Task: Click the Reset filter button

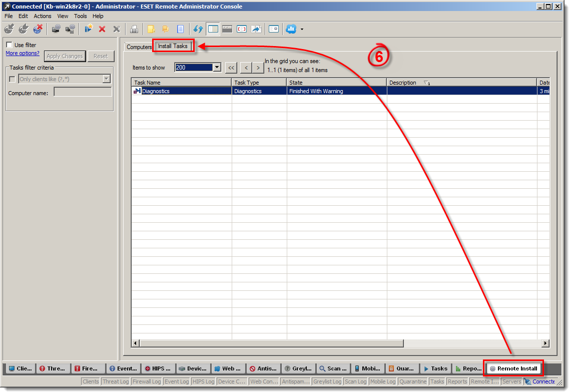Action: [101, 56]
